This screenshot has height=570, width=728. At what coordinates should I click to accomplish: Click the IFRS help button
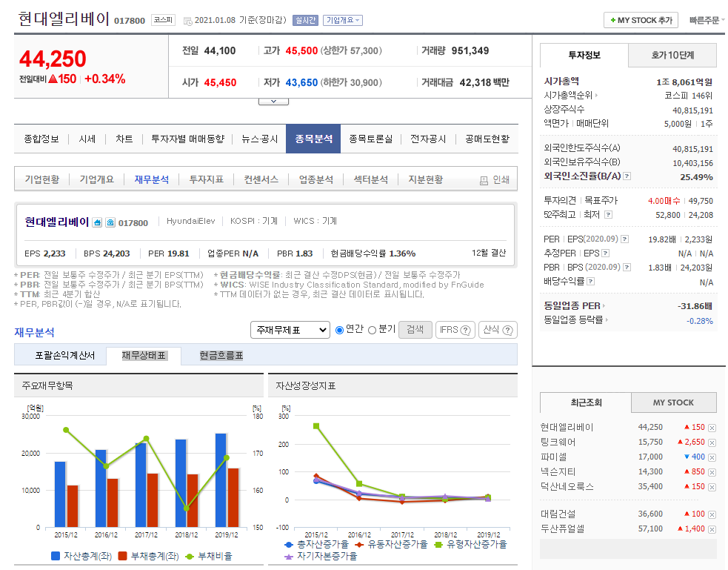455,330
